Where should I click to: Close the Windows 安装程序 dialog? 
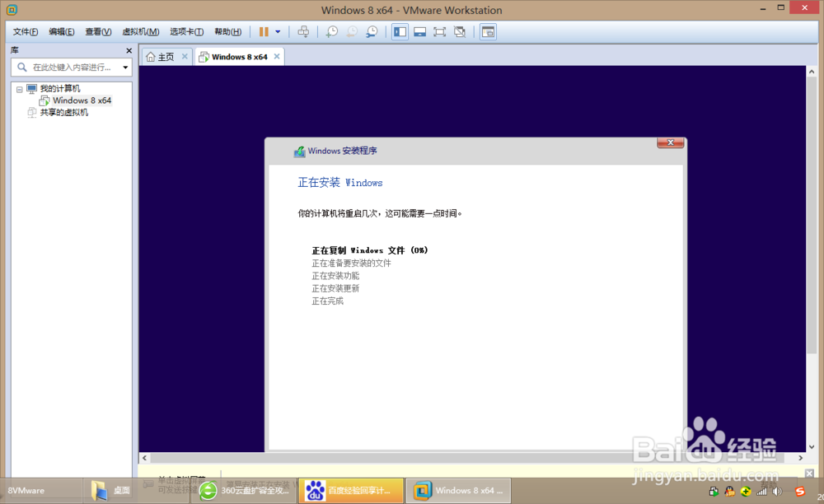[x=670, y=142]
